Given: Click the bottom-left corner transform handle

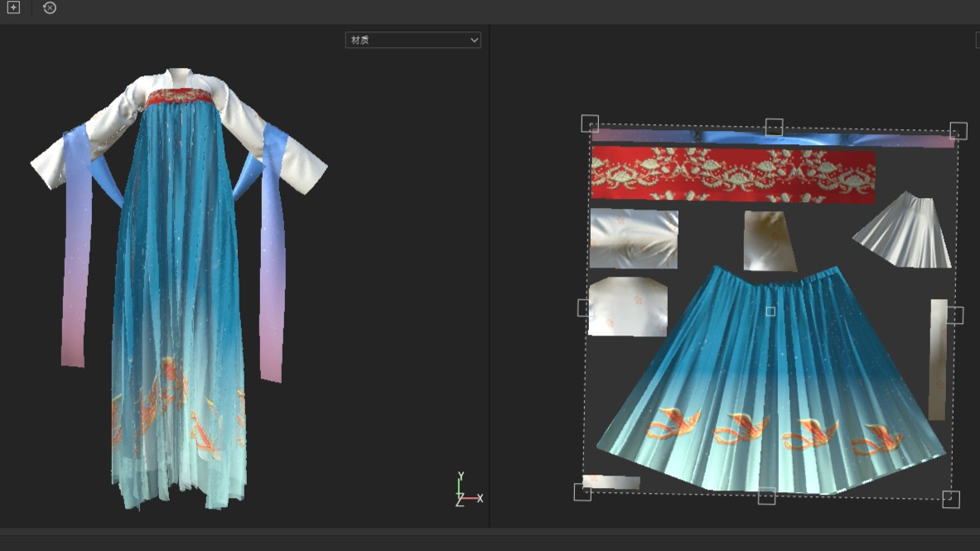Looking at the screenshot, I should tap(582, 492).
